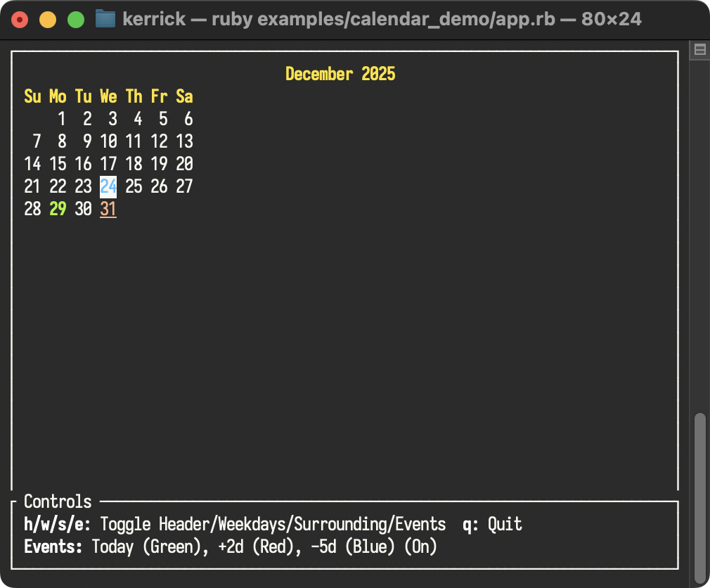Select day 27 in the calendar
Screen dimensions: 710x588
coord(185,186)
